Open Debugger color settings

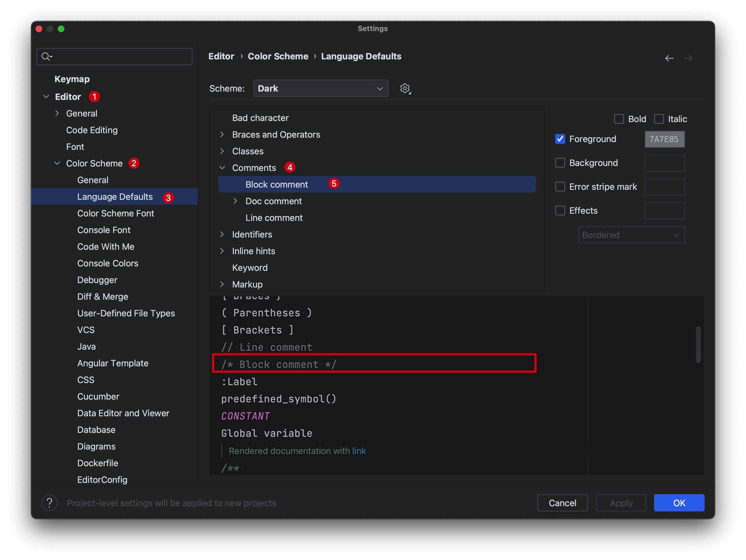click(97, 280)
